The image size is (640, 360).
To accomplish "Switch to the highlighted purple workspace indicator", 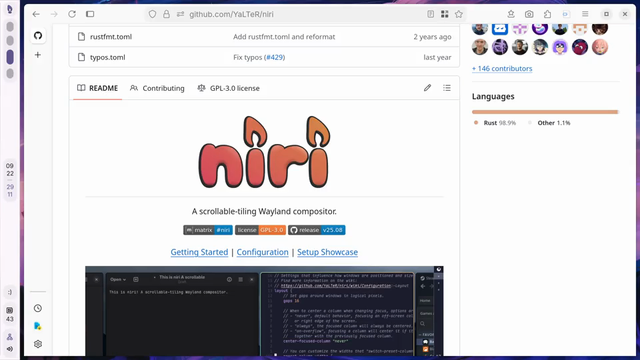I will (10, 57).
